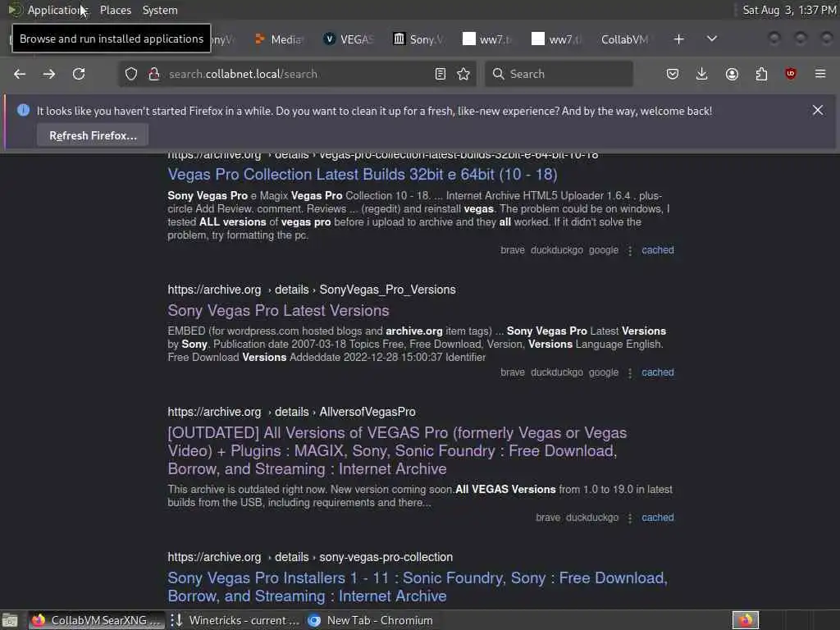The height and width of the screenshot is (630, 840).
Task: Click the address bar URL field
Action: pyautogui.click(x=297, y=74)
